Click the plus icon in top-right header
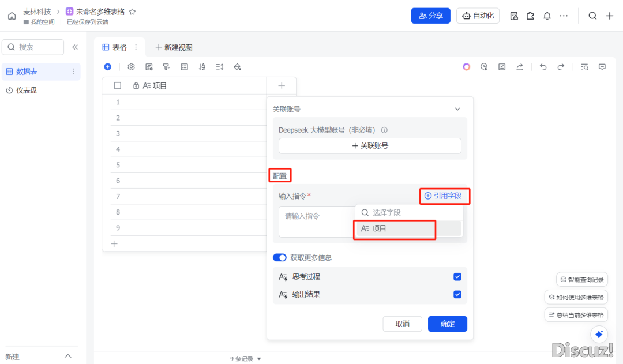Viewport: 623px width, 364px height. 610,16
